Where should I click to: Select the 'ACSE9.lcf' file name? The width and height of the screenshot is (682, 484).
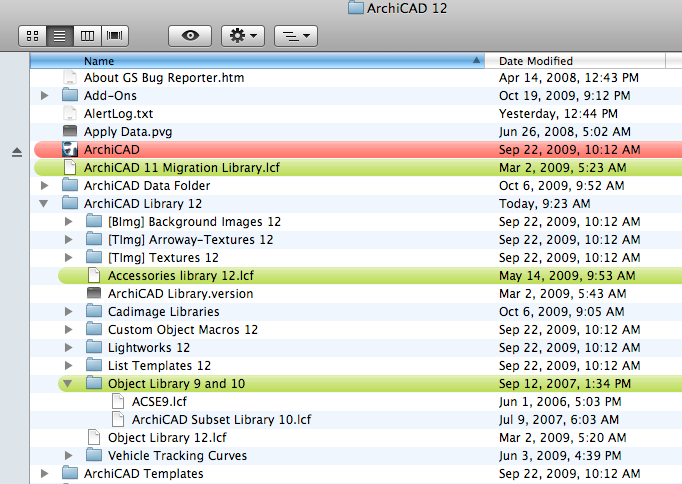click(159, 402)
